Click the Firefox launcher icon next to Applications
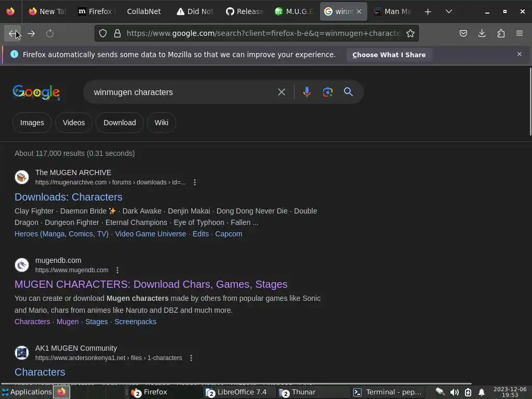This screenshot has height=399, width=532. (x=61, y=392)
